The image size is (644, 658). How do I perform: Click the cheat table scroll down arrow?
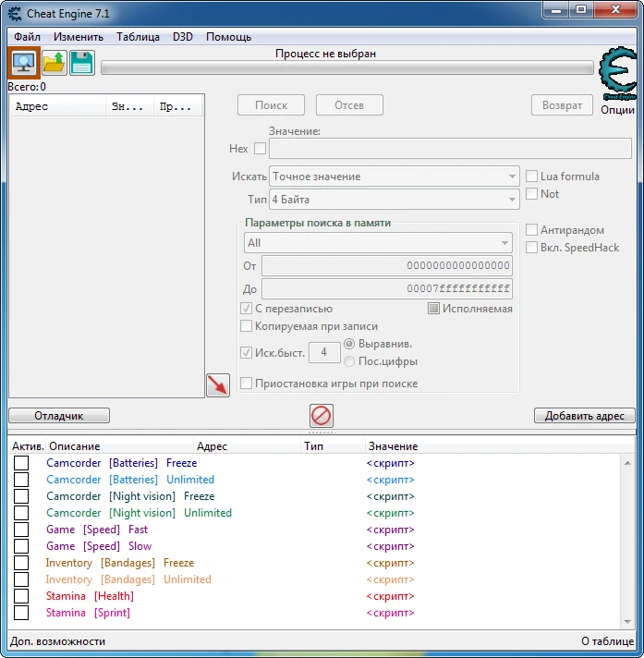[x=627, y=621]
